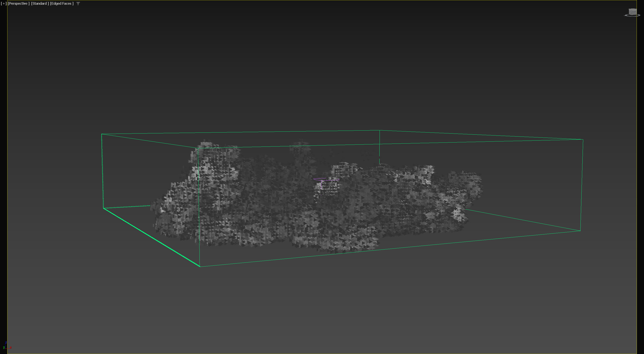Screen dimensions: 644x354
Task: Click the top-right corner of green bounding box
Action: (583, 140)
